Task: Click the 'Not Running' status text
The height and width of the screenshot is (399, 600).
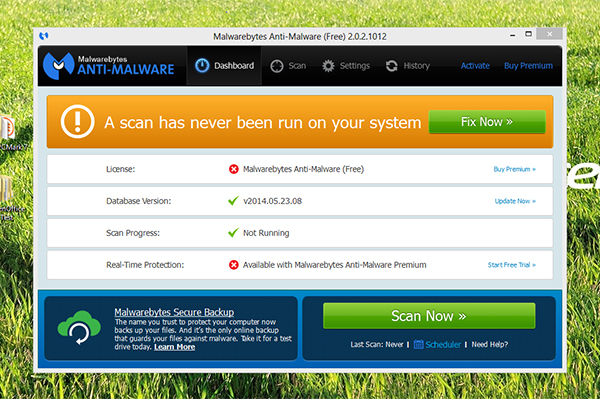Action: tap(266, 233)
